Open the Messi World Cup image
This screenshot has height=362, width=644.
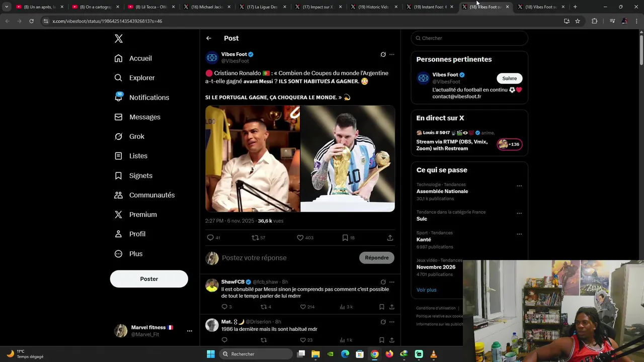[x=348, y=158]
